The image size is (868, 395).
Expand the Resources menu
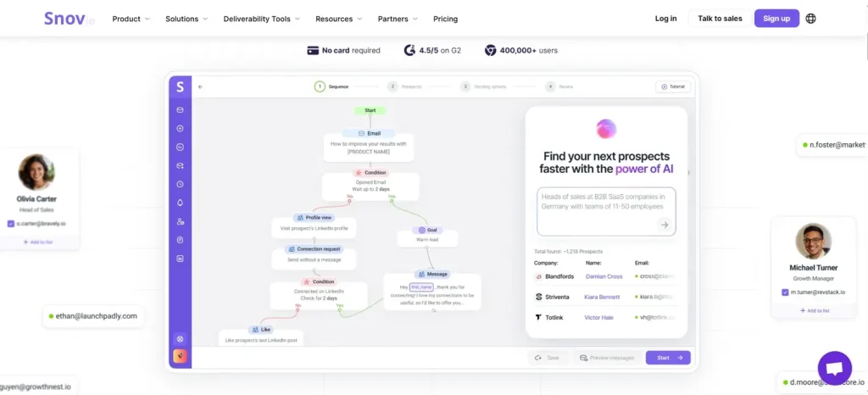coord(339,19)
